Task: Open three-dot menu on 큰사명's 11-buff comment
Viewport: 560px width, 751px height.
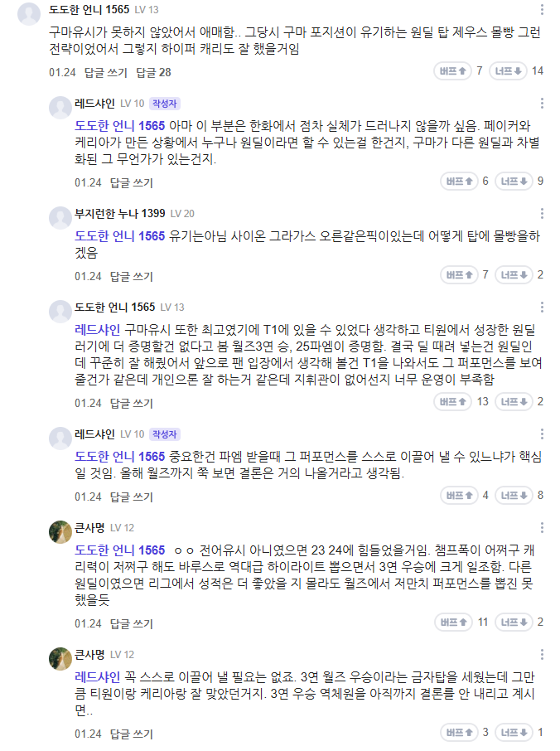Action: [542, 527]
